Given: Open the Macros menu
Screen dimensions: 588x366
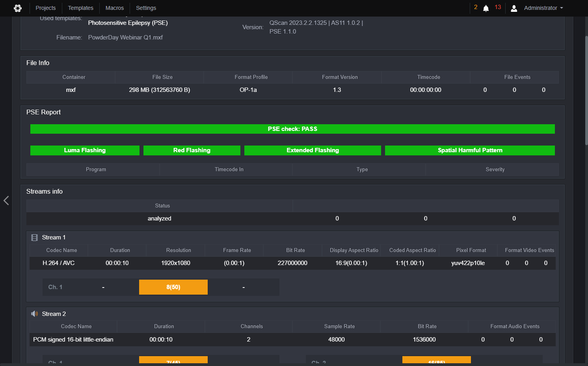Looking at the screenshot, I should click(x=115, y=8).
